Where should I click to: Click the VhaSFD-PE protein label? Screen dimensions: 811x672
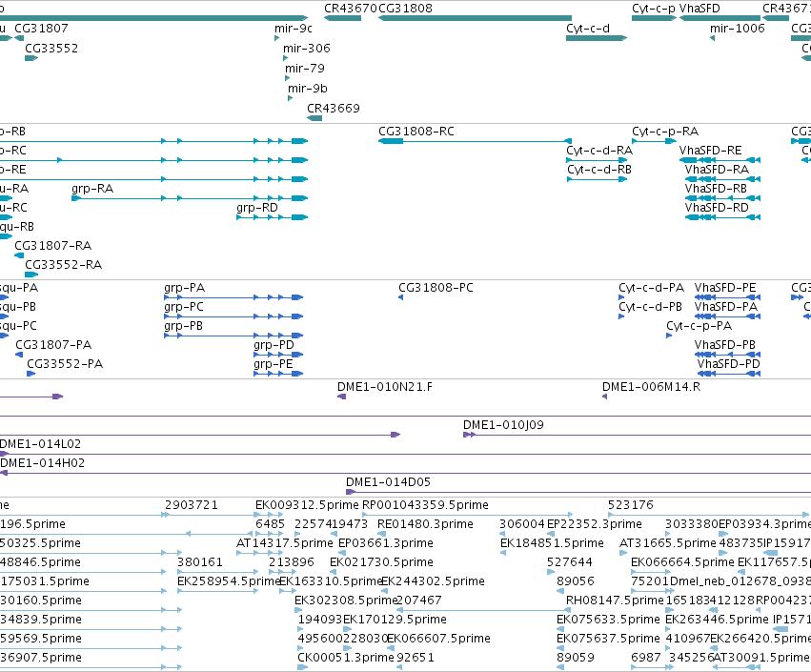(x=725, y=288)
